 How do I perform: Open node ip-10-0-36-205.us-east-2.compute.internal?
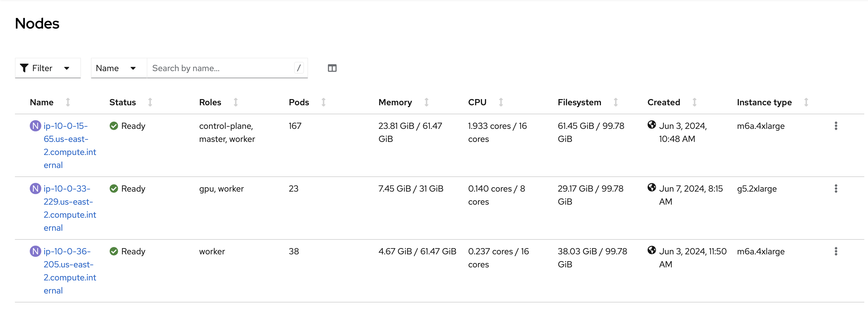point(70,271)
